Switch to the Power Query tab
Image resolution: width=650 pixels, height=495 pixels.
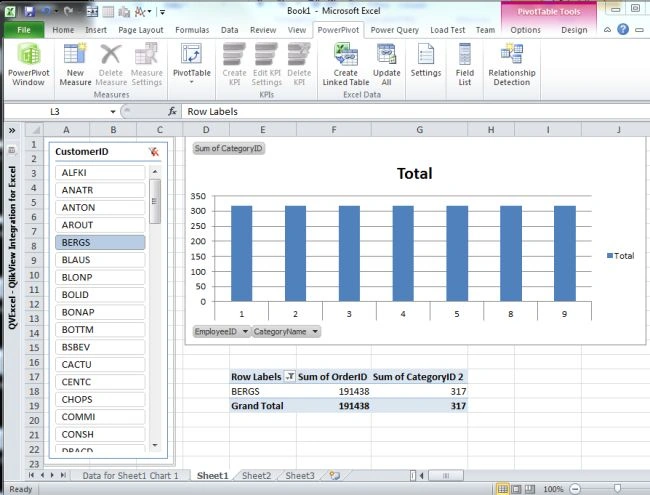pos(394,30)
